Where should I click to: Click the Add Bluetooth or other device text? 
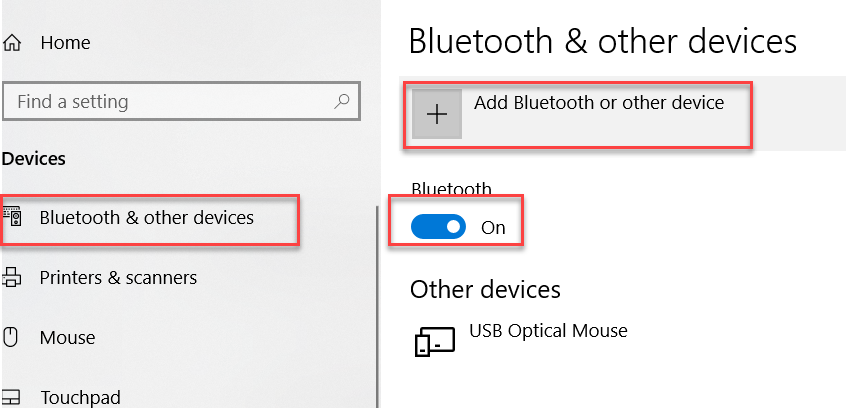pos(599,102)
